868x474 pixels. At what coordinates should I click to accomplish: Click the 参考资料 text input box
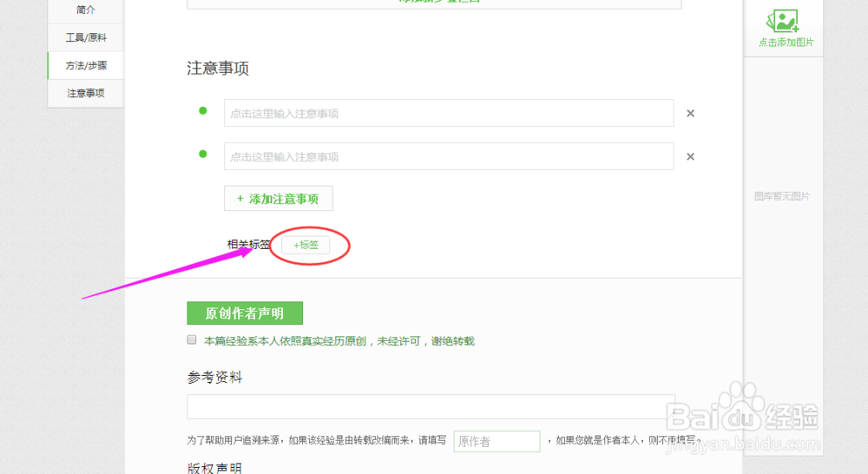coord(431,406)
